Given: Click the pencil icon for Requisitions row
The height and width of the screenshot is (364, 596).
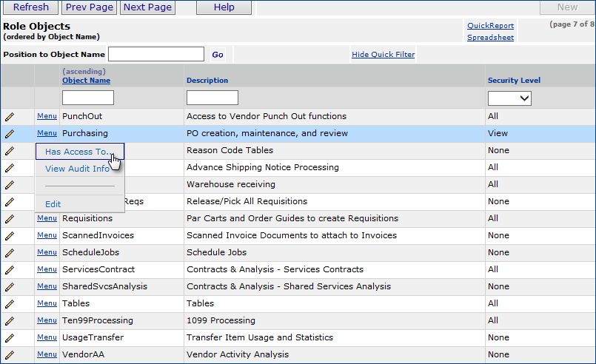Looking at the screenshot, I should tap(10, 219).
